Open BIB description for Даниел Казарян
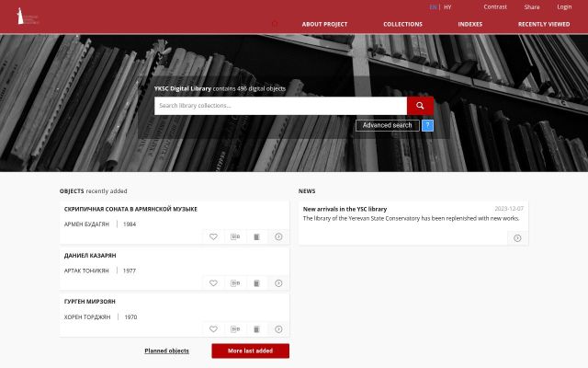588x368 pixels. (235, 283)
